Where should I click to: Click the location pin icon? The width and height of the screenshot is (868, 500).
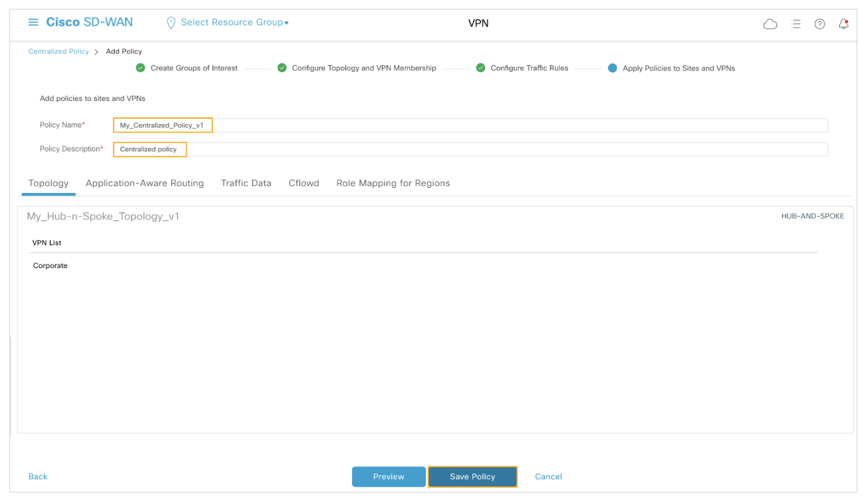(x=170, y=23)
